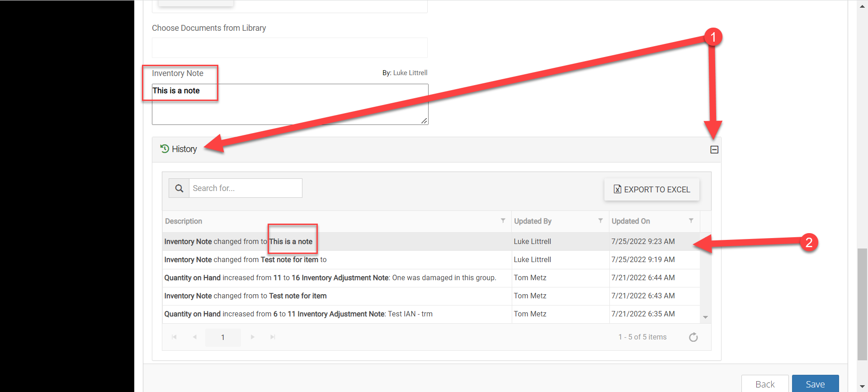868x392 pixels.
Task: Click the History clock icon
Action: click(165, 149)
